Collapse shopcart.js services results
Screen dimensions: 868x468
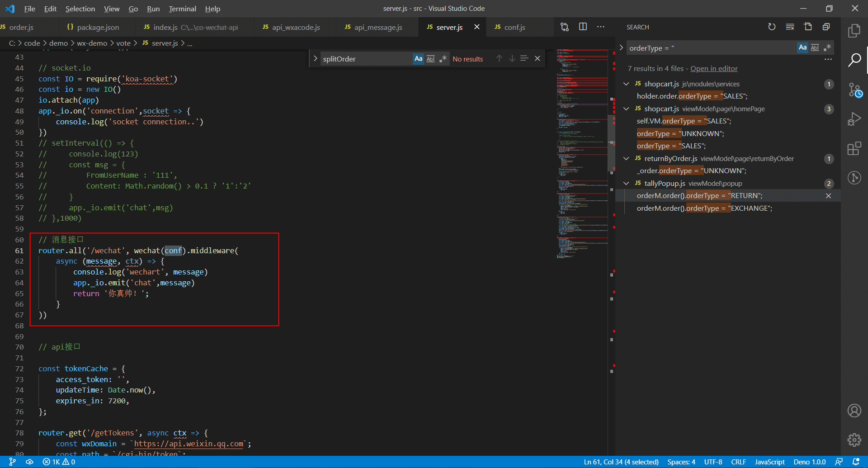pyautogui.click(x=626, y=84)
